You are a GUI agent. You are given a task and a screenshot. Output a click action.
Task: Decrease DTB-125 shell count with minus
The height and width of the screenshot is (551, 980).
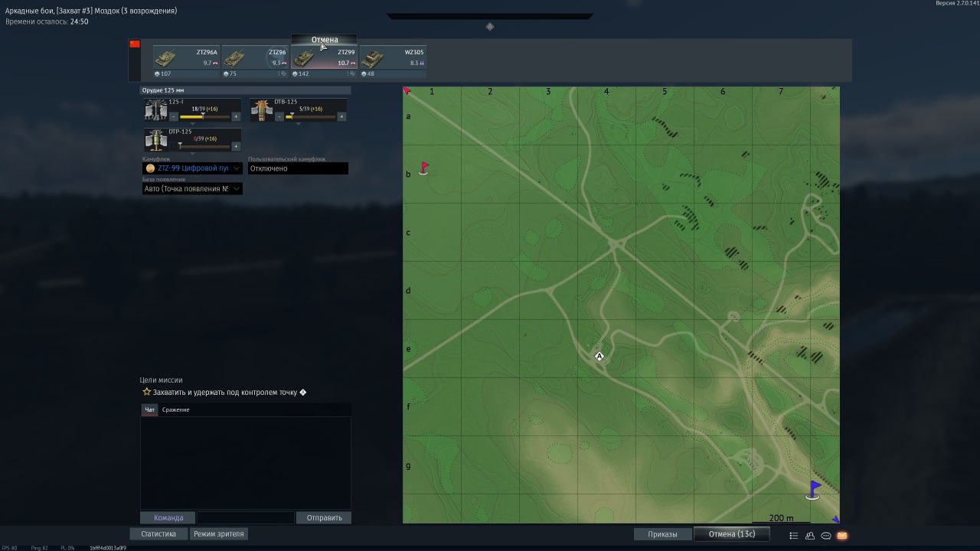point(279,116)
